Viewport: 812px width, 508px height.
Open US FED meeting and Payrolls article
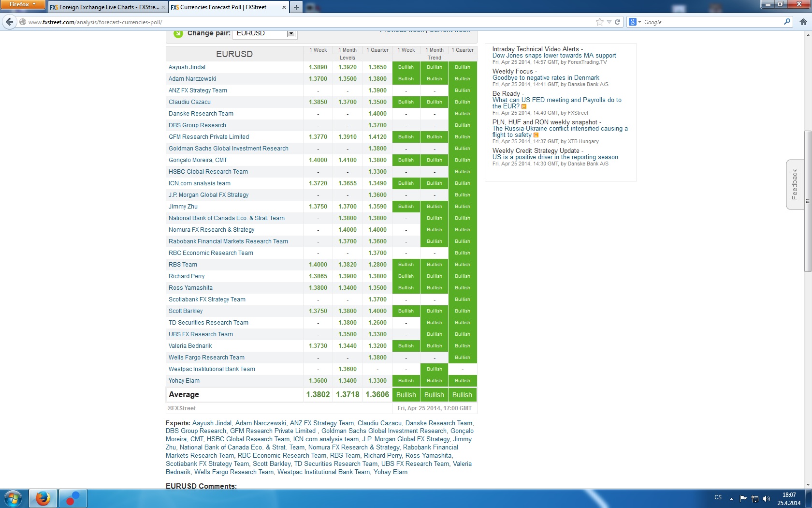tap(557, 103)
